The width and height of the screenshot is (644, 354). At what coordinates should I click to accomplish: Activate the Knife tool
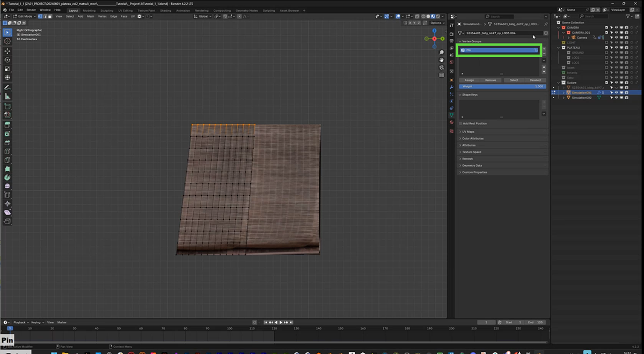click(8, 160)
